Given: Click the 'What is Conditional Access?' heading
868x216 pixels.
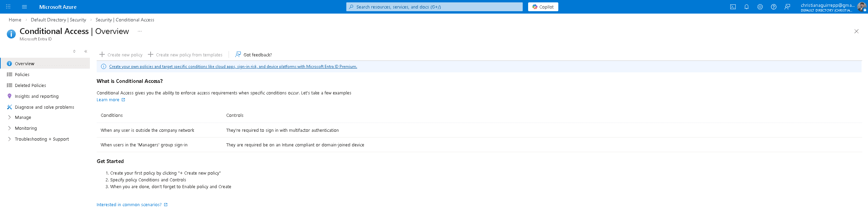Looking at the screenshot, I should point(130,81).
